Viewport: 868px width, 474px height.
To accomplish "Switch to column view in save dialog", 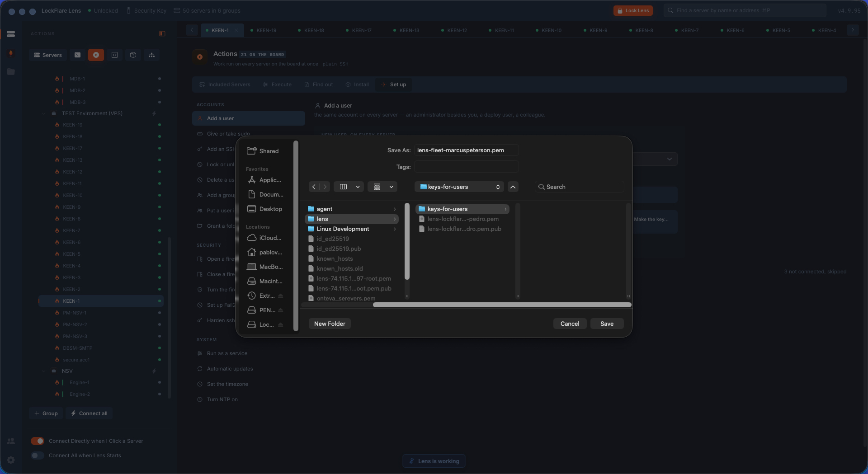I will (344, 187).
